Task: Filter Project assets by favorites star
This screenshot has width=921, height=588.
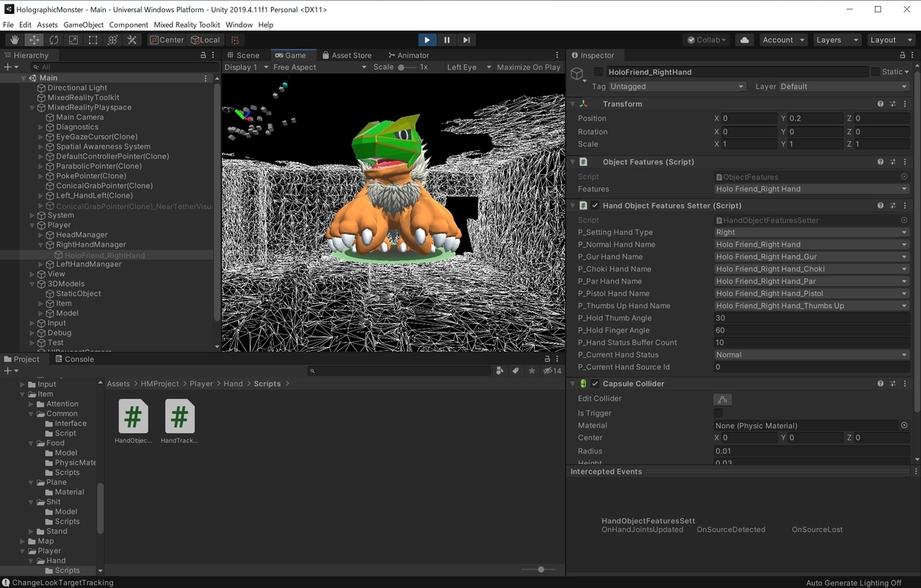Action: pyautogui.click(x=532, y=371)
